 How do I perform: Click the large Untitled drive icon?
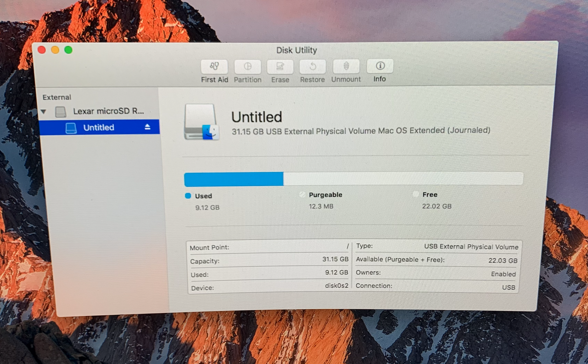(x=201, y=122)
